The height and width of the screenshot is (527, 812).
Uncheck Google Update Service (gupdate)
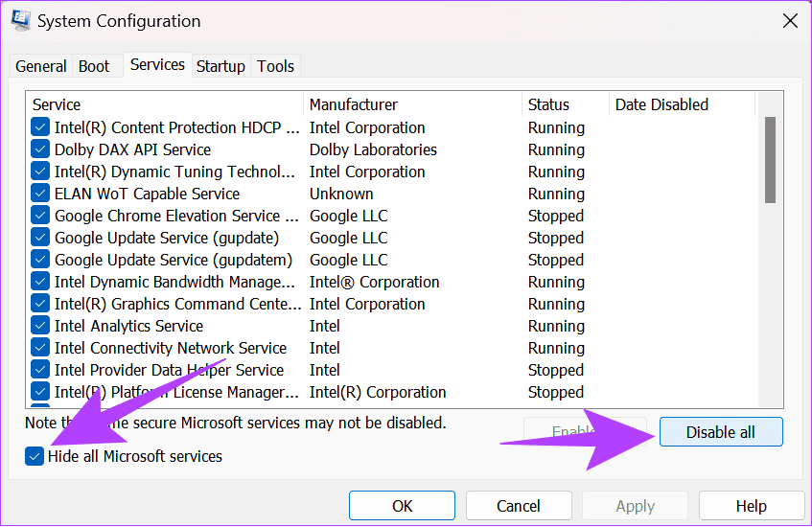pyautogui.click(x=40, y=238)
